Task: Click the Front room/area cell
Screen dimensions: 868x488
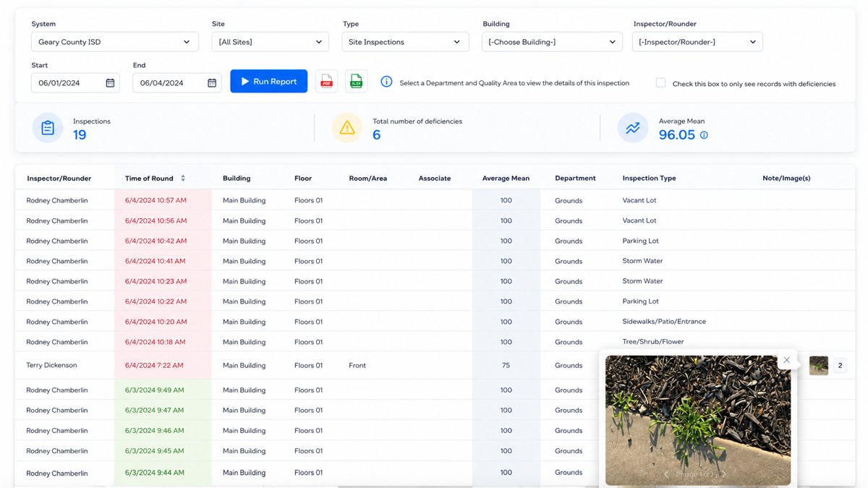Action: tap(357, 366)
